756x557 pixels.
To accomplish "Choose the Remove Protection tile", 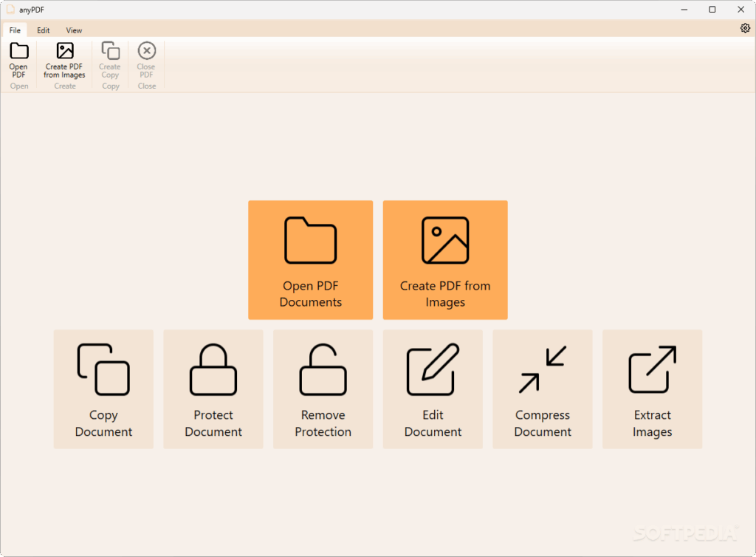I will tap(323, 389).
